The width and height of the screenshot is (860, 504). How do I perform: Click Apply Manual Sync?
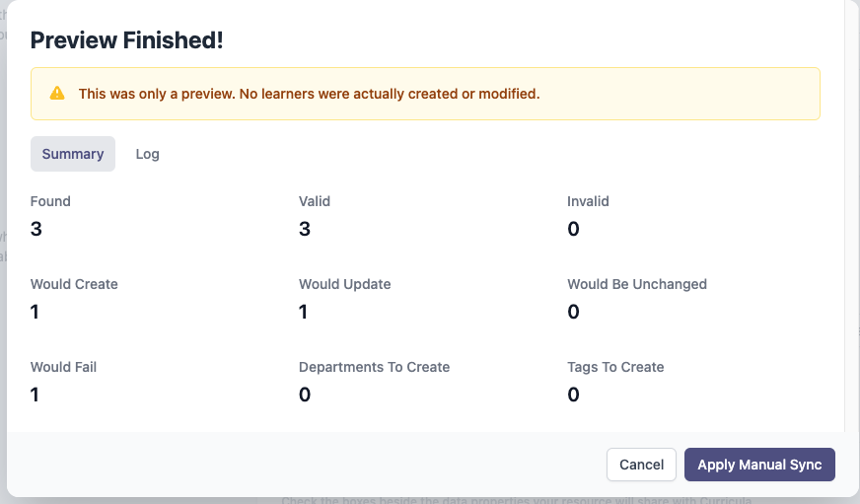point(759,465)
